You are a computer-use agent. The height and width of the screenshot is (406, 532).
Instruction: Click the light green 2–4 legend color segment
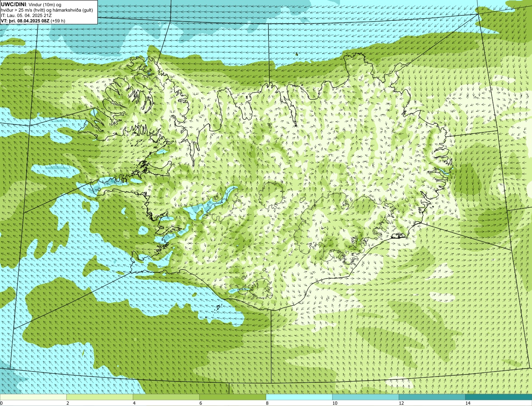100,397
